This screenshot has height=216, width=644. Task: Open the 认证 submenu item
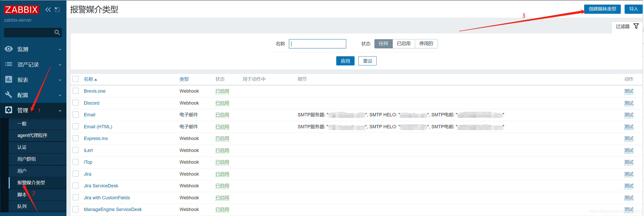[x=38, y=147]
